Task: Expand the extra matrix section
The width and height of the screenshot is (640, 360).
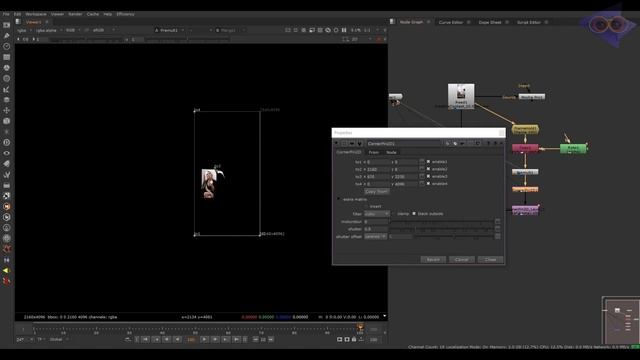Action: 338,199
